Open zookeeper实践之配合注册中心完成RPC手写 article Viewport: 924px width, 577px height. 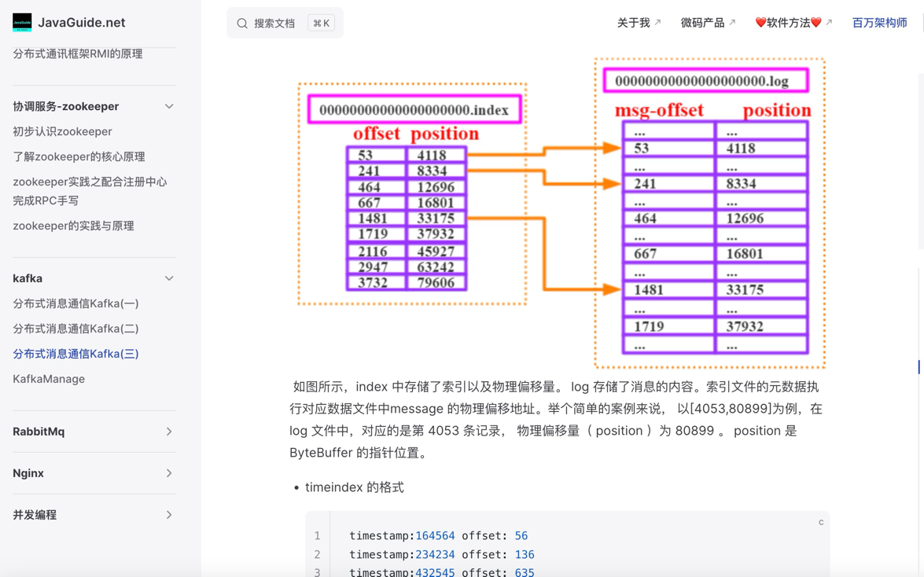click(x=90, y=191)
